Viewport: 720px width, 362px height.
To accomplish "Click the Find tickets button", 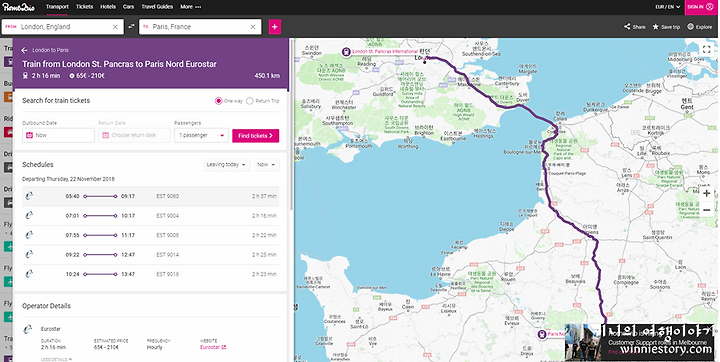I will point(255,136).
